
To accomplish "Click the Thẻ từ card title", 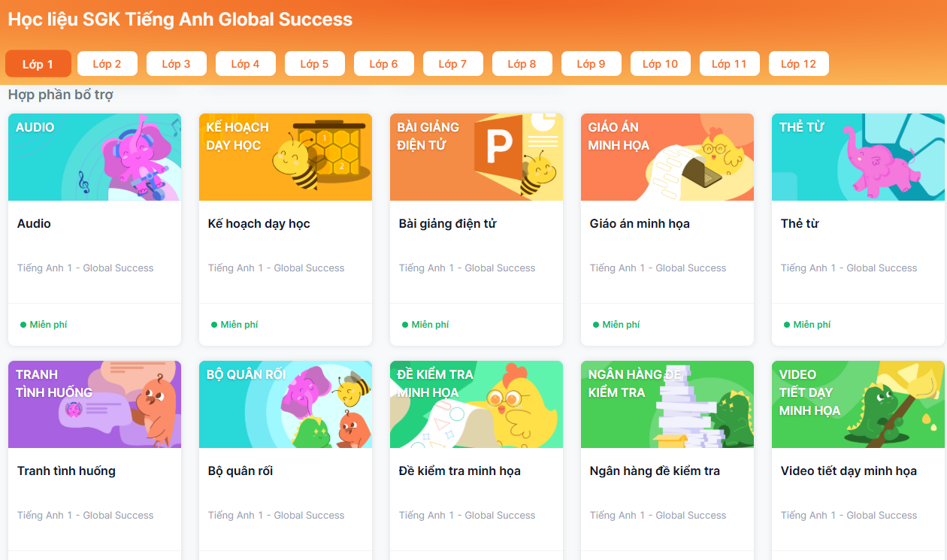I will [800, 223].
